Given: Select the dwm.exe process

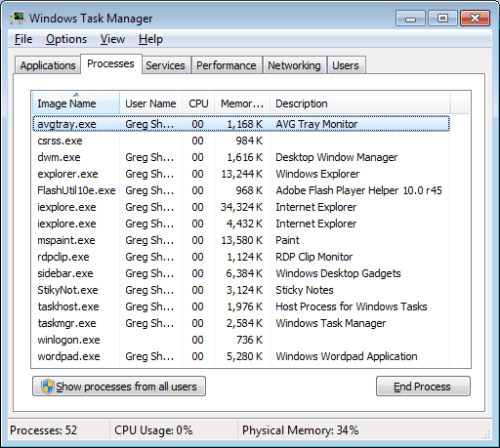Looking at the screenshot, I should pos(241,157).
